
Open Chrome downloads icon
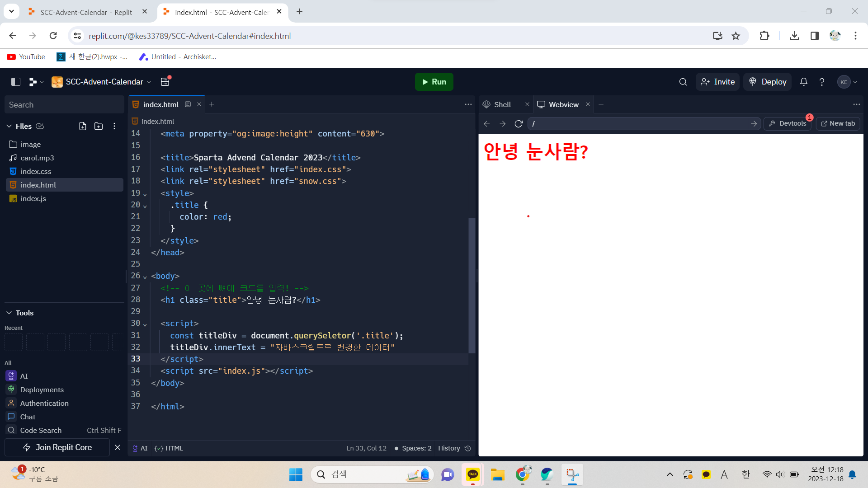coord(794,36)
